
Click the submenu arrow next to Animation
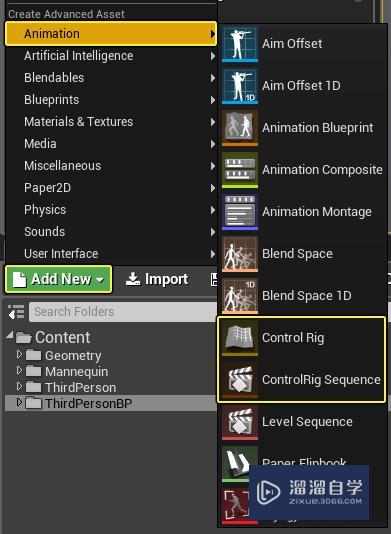(213, 34)
